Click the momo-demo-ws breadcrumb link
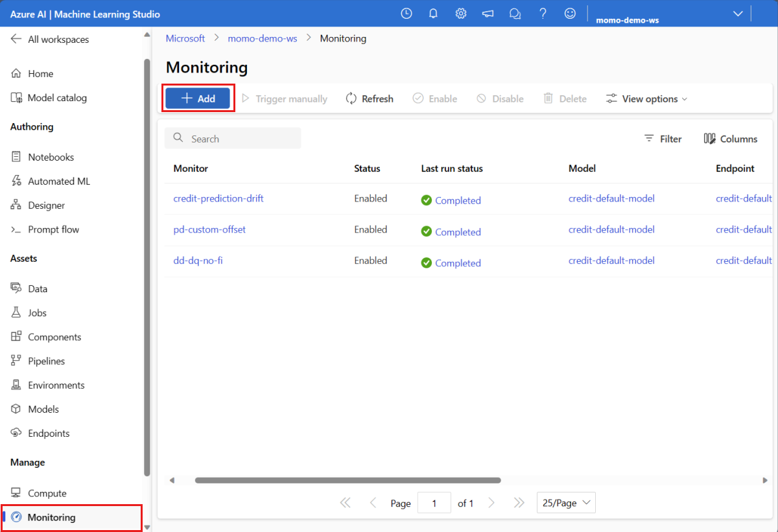This screenshot has width=778, height=532. [263, 38]
